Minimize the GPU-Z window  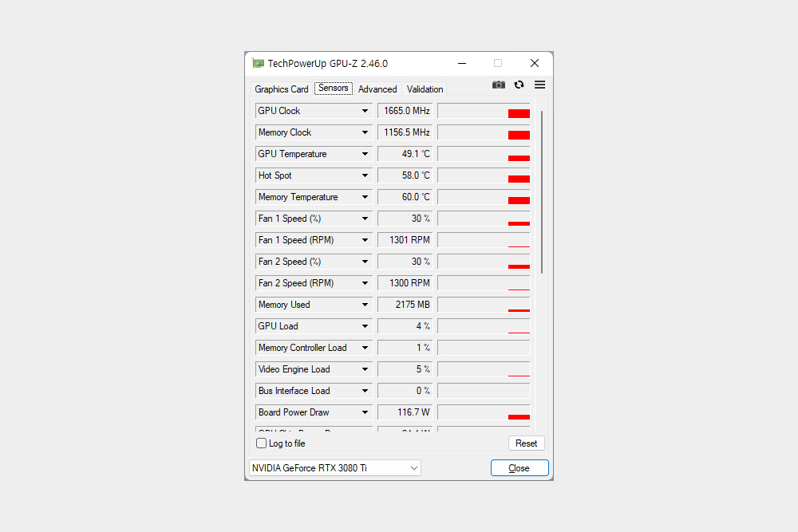click(462, 64)
